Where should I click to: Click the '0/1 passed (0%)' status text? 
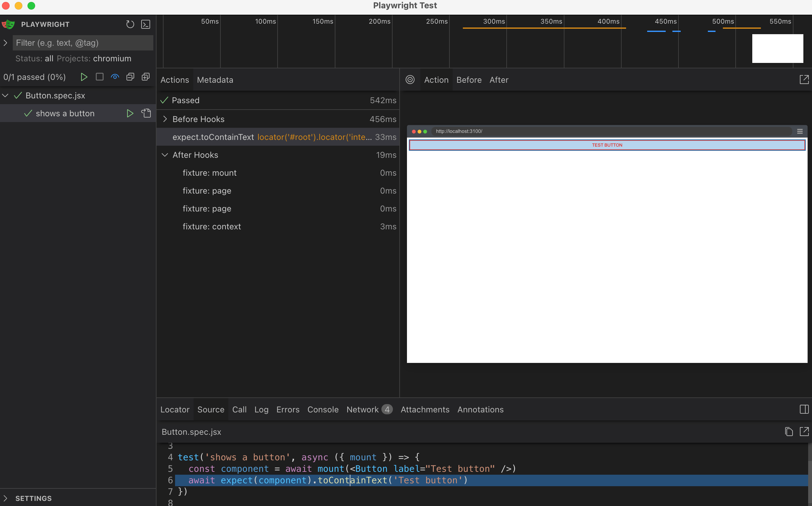coord(34,77)
